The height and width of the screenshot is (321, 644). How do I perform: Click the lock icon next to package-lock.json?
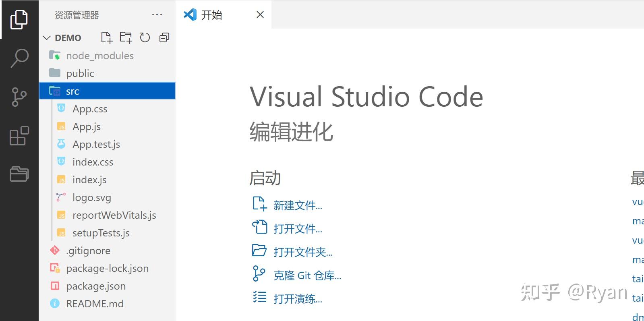coord(55,268)
